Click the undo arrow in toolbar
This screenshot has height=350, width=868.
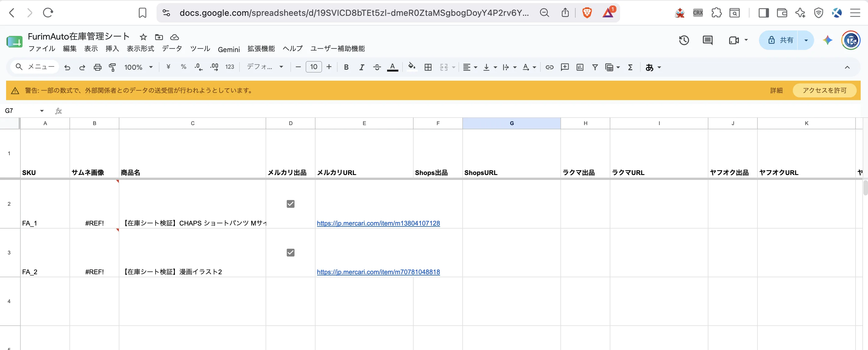pyautogui.click(x=67, y=67)
